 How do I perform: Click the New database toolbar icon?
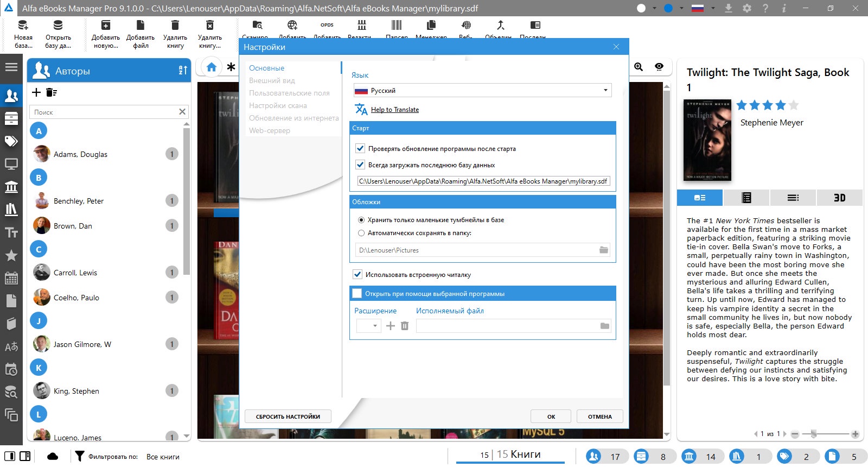click(23, 25)
